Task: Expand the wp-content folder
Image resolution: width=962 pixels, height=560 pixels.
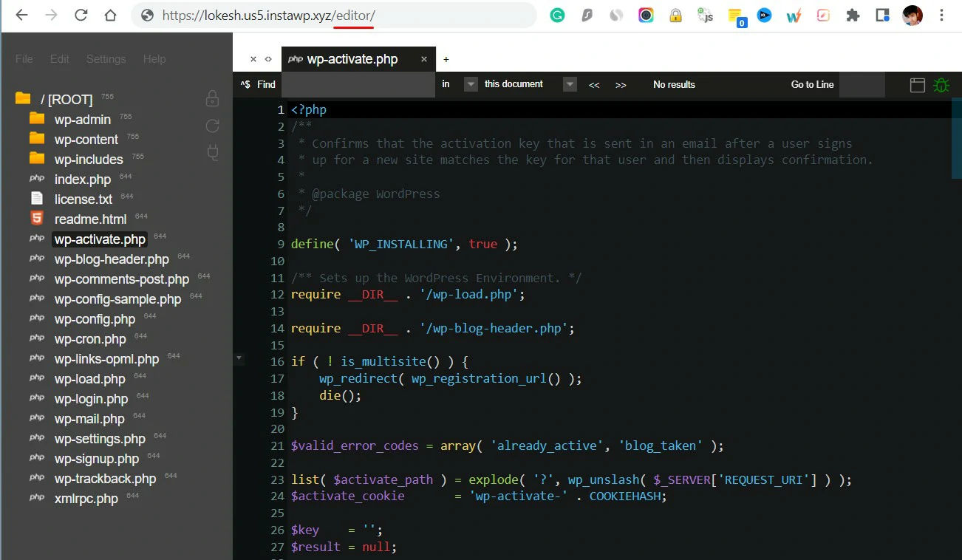Action: [86, 139]
